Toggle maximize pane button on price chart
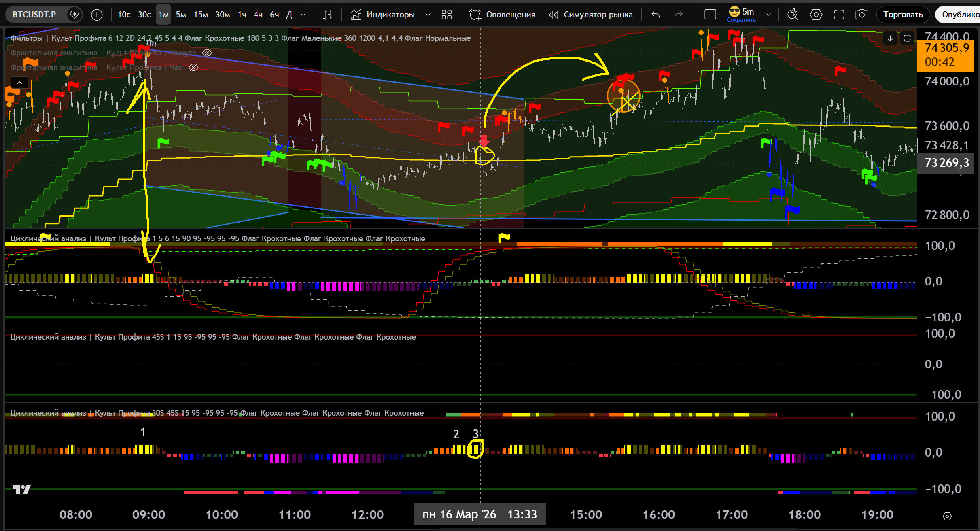This screenshot has width=980, height=531. [x=907, y=38]
